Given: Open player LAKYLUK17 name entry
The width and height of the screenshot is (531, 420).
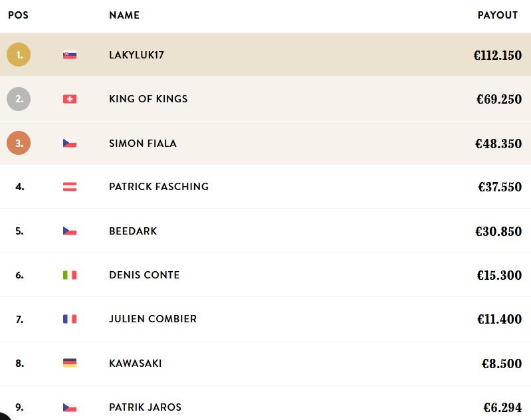Looking at the screenshot, I should point(136,55).
